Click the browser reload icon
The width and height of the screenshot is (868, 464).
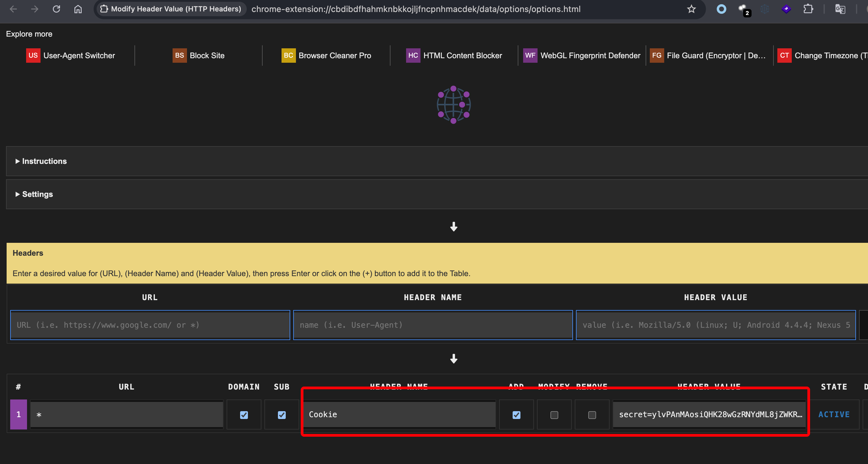coord(56,9)
